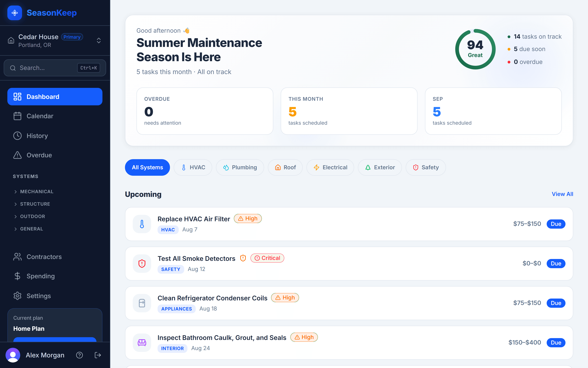The width and height of the screenshot is (588, 368).
Task: Click the Calendar icon in the sidebar
Action: point(17,116)
